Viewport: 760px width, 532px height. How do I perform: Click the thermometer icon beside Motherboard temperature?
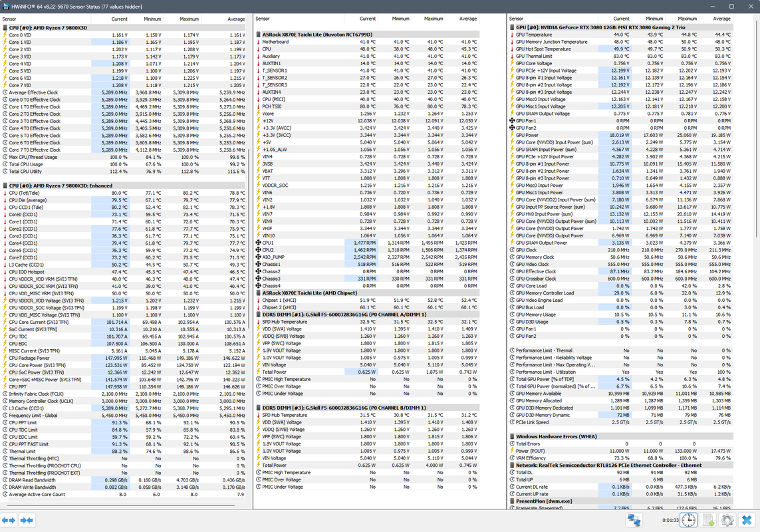coord(259,42)
